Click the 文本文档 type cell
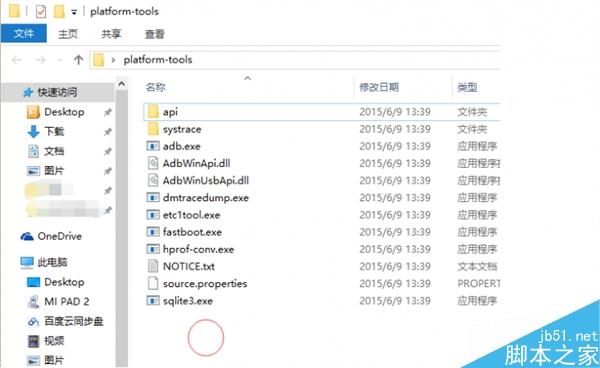 pos(477,266)
